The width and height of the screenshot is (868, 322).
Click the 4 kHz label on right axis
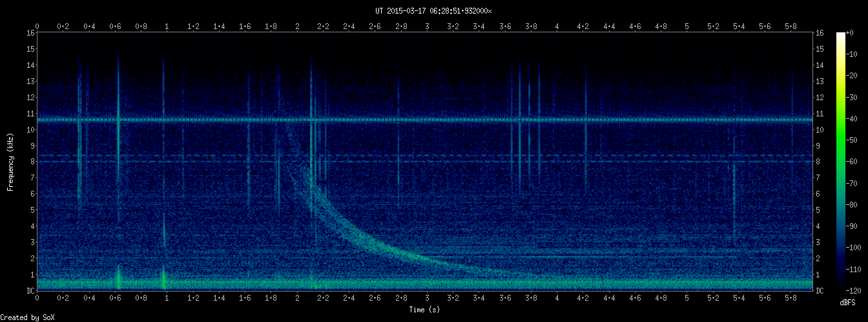[818, 226]
